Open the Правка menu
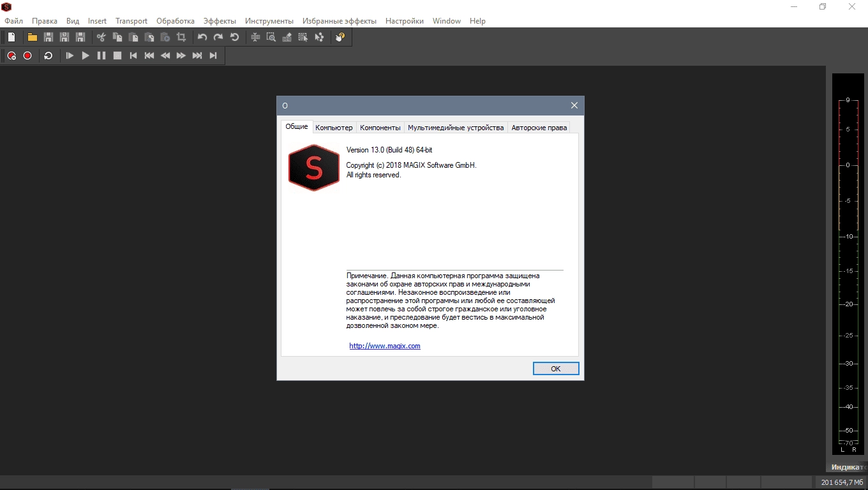Screen dimensions: 868x490 pos(45,21)
